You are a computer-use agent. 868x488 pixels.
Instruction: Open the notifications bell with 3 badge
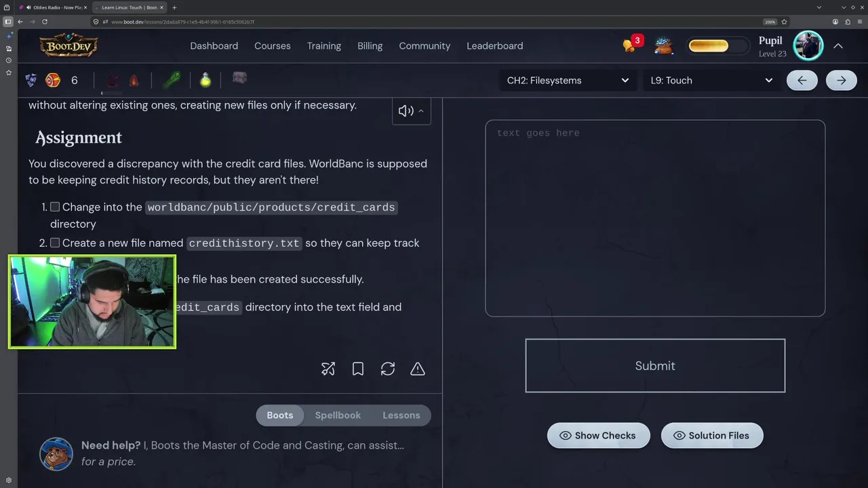coord(631,44)
